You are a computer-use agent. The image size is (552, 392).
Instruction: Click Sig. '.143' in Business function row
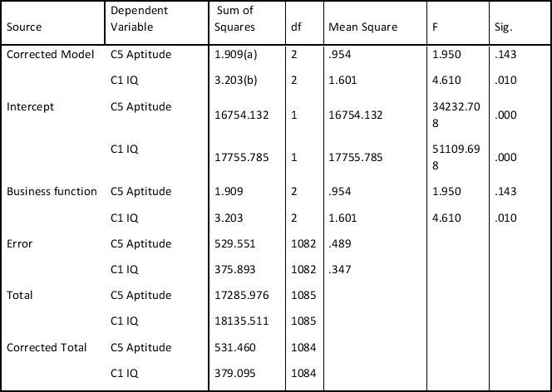(x=505, y=191)
